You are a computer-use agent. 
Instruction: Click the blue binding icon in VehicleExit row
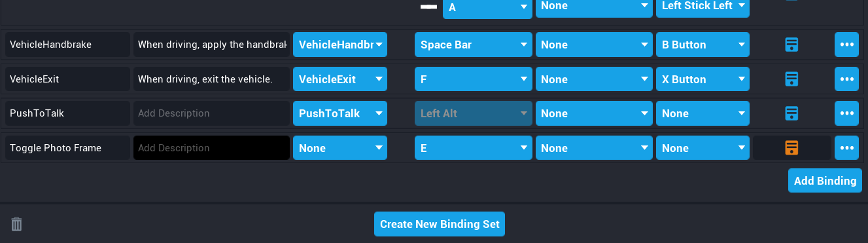[x=791, y=79]
